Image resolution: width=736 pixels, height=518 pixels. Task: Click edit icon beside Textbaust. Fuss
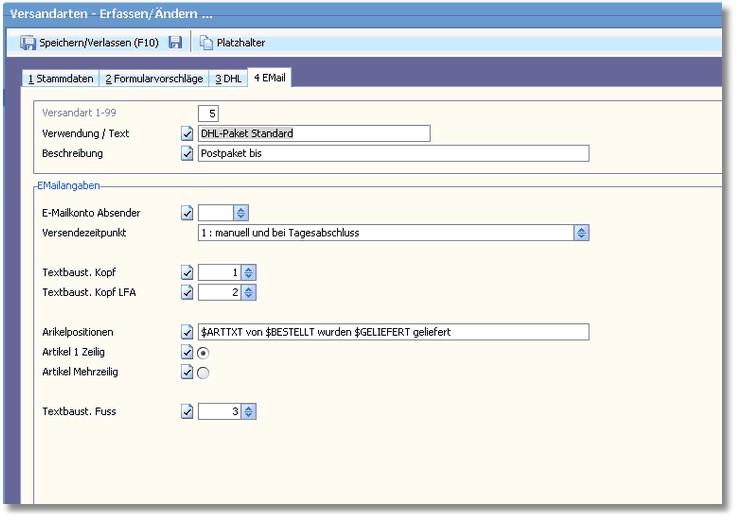point(187,411)
